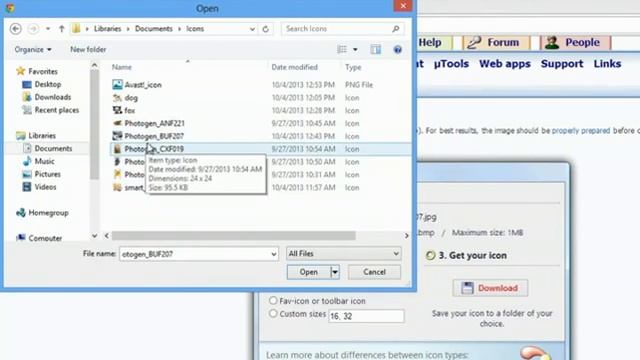Click the Forward navigation arrow
Viewport: 640px width, 360px height.
[x=33, y=29]
